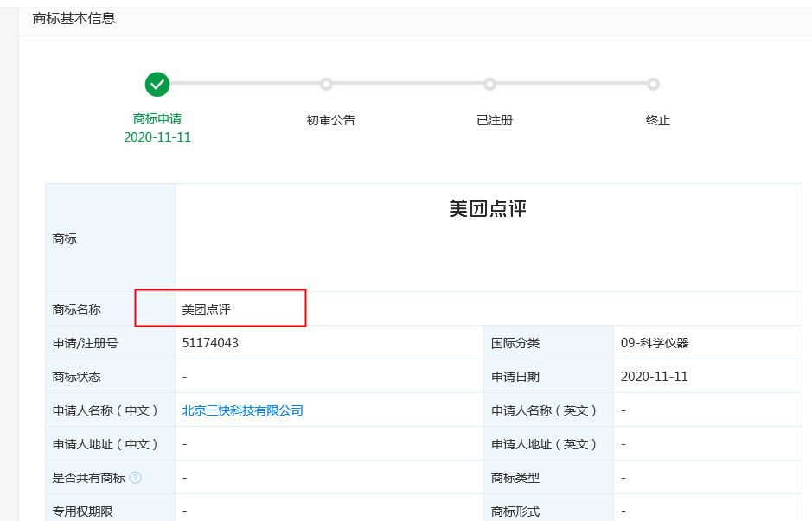Click the 申请人名称（中文） label
This screenshot has height=521, width=812.
pyautogui.click(x=105, y=410)
